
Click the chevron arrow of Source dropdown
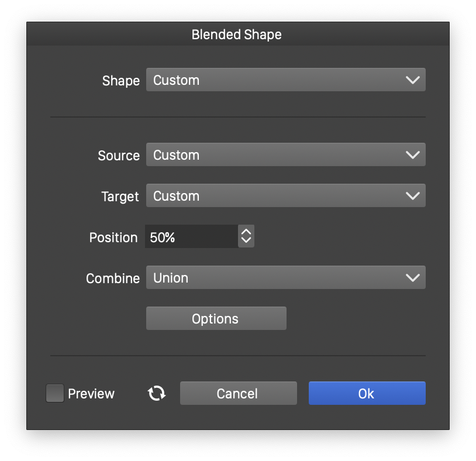(413, 155)
